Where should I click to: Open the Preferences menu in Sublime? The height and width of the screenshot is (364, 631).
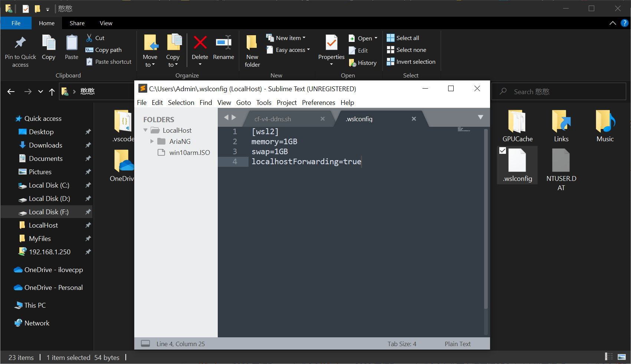click(318, 103)
